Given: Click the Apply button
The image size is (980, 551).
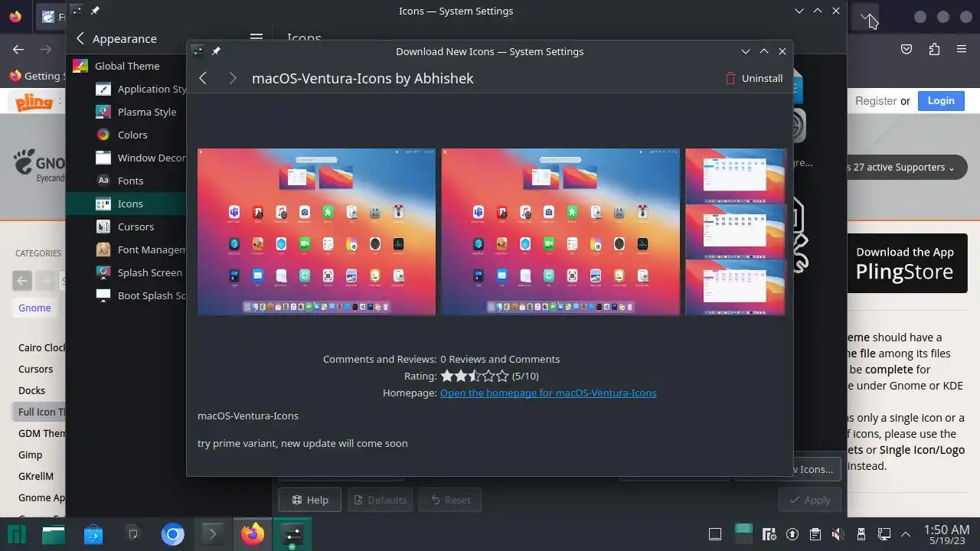Looking at the screenshot, I should (809, 500).
